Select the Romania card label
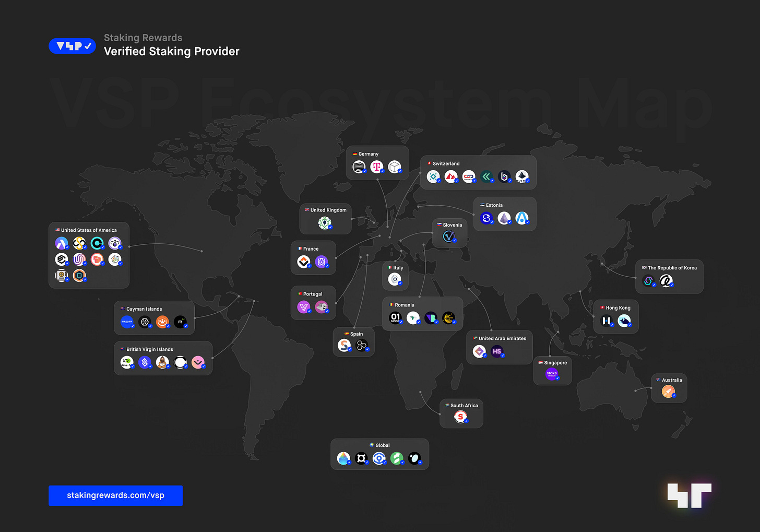760x532 pixels. point(405,305)
